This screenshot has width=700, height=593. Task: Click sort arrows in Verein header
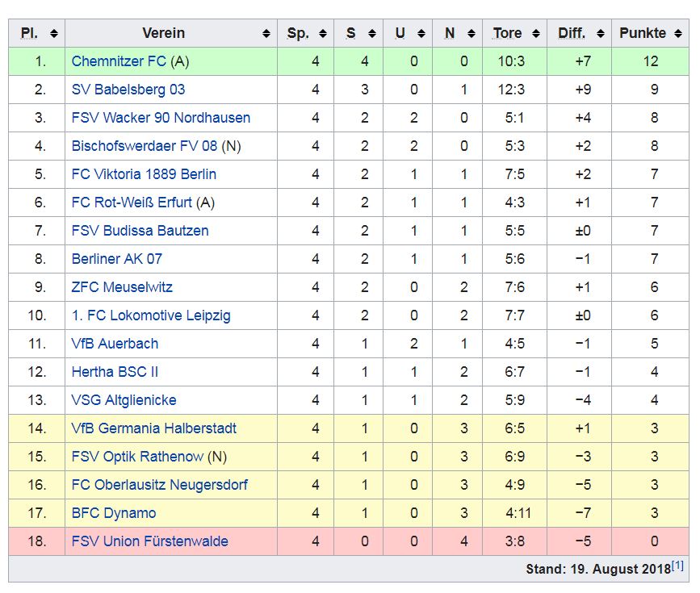coord(266,34)
